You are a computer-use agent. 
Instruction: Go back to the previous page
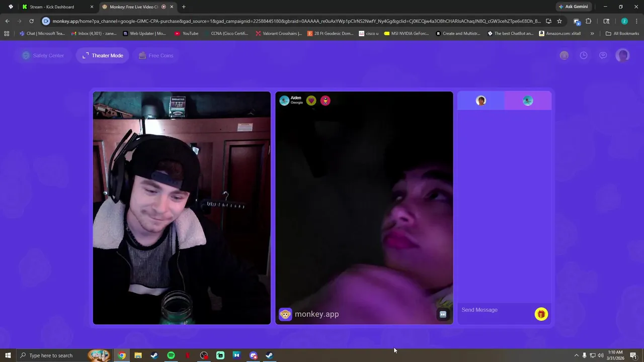point(7,21)
